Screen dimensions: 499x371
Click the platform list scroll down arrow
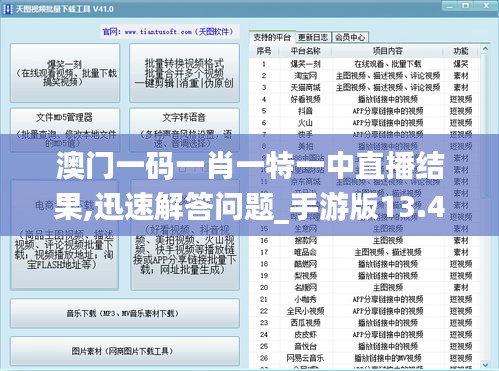pyautogui.click(x=485, y=364)
